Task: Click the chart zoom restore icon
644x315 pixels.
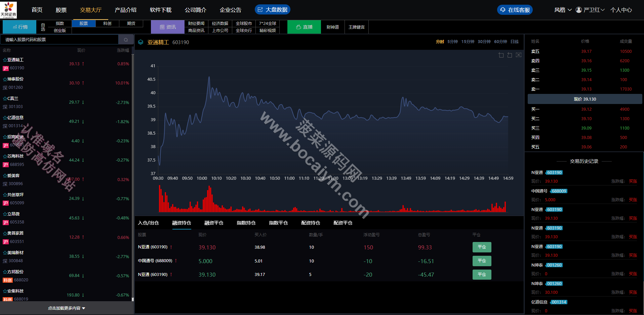Action: (510, 55)
